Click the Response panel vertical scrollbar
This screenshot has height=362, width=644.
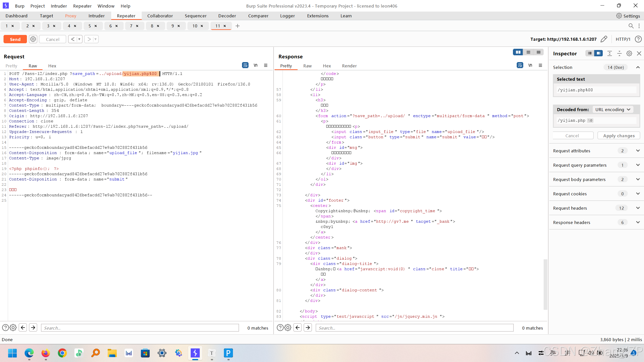tap(545, 284)
